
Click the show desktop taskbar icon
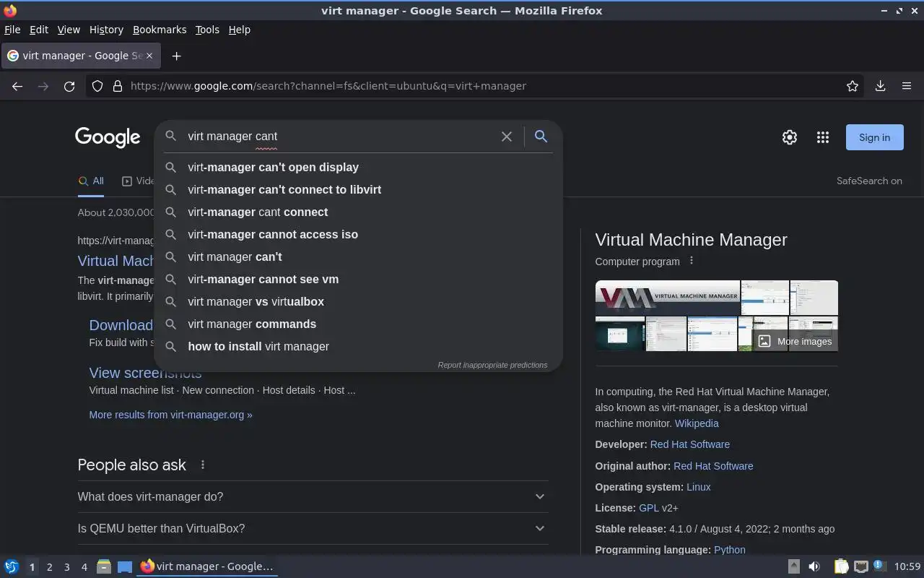125,566
